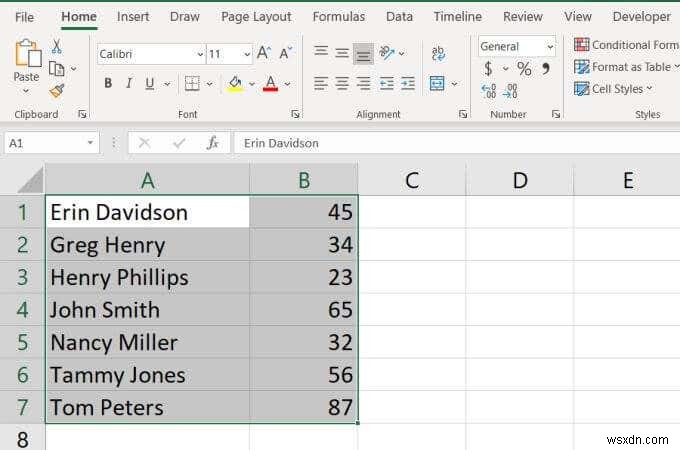Open Number format dialog launcher
The image size is (680, 450).
[x=556, y=114]
